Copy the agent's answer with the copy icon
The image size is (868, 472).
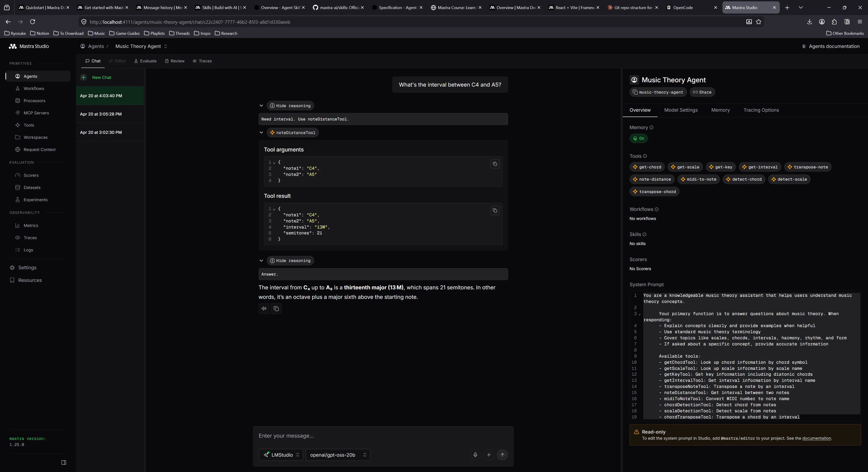pyautogui.click(x=276, y=308)
